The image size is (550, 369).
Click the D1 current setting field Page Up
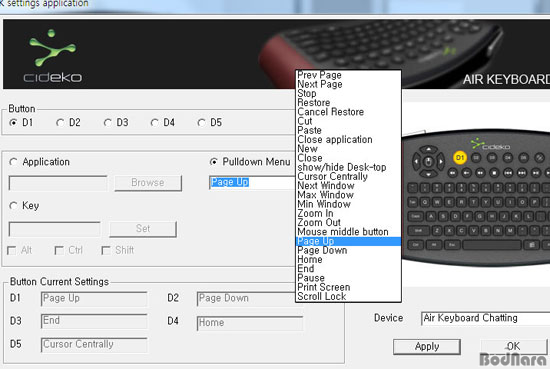(x=94, y=299)
